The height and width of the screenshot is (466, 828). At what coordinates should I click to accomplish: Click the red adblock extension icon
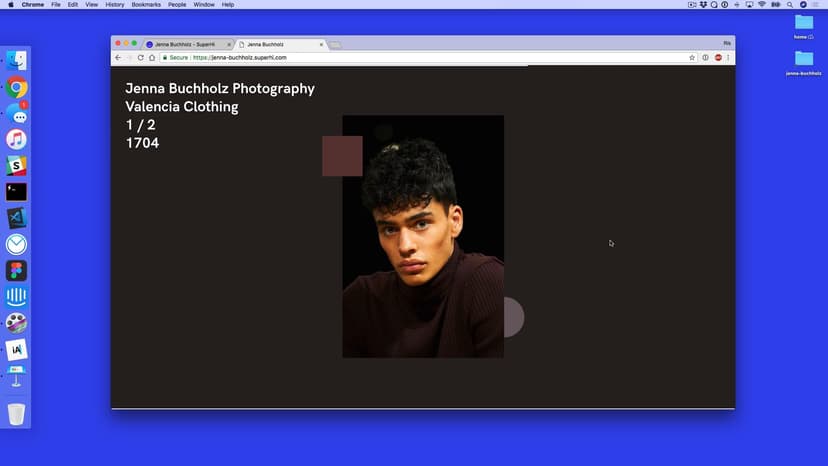click(x=717, y=58)
